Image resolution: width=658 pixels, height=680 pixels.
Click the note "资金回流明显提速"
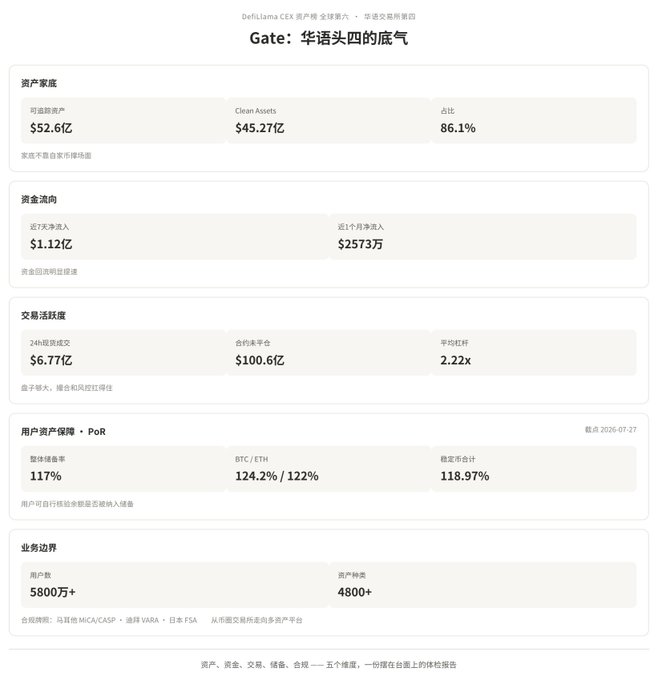49,271
